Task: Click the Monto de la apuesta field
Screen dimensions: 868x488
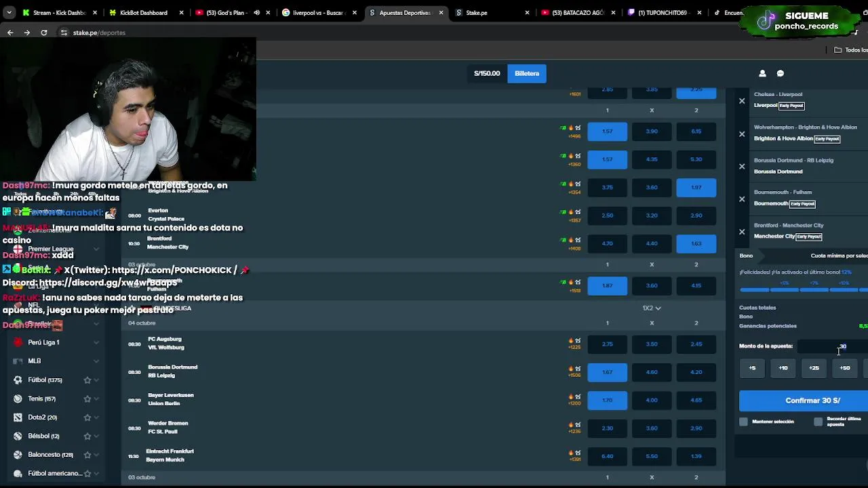Action: click(833, 346)
